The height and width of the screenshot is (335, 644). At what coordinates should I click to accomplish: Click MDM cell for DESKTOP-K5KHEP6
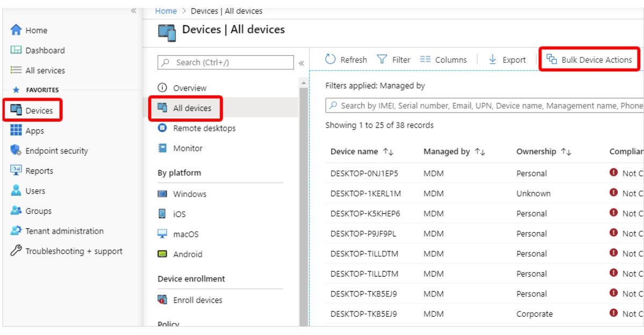434,214
